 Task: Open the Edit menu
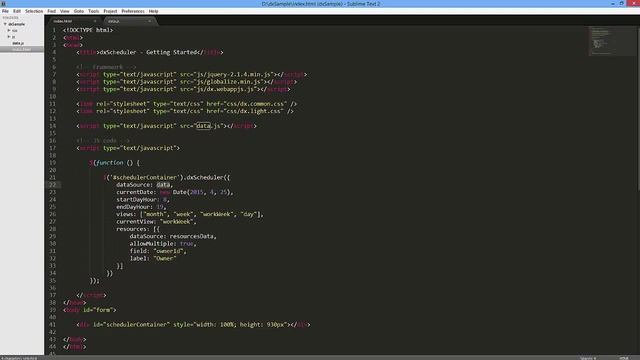pos(17,11)
